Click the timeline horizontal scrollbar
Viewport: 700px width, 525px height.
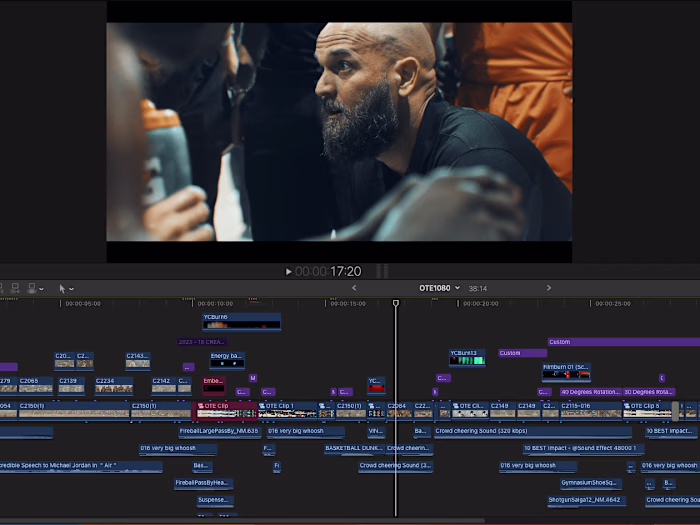click(242, 521)
